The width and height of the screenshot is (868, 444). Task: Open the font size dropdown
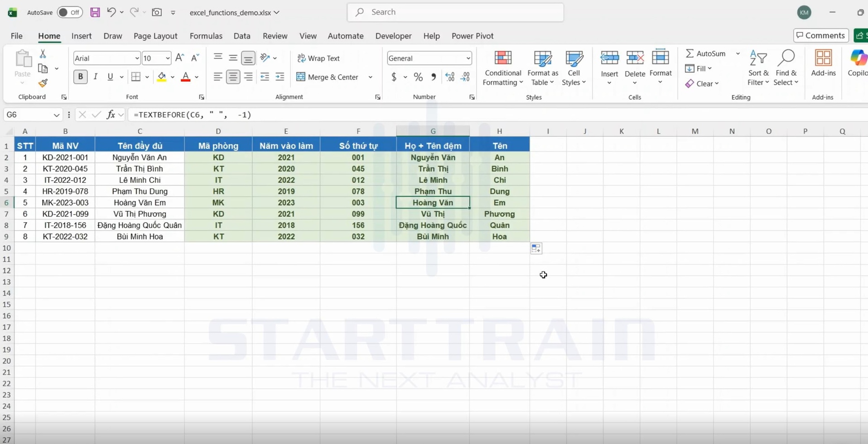coord(167,58)
